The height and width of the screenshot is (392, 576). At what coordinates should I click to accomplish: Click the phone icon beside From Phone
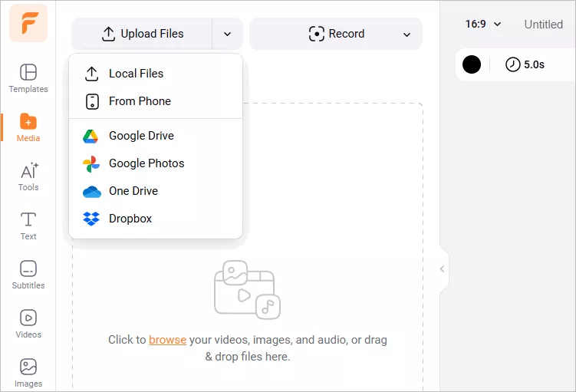(92, 101)
